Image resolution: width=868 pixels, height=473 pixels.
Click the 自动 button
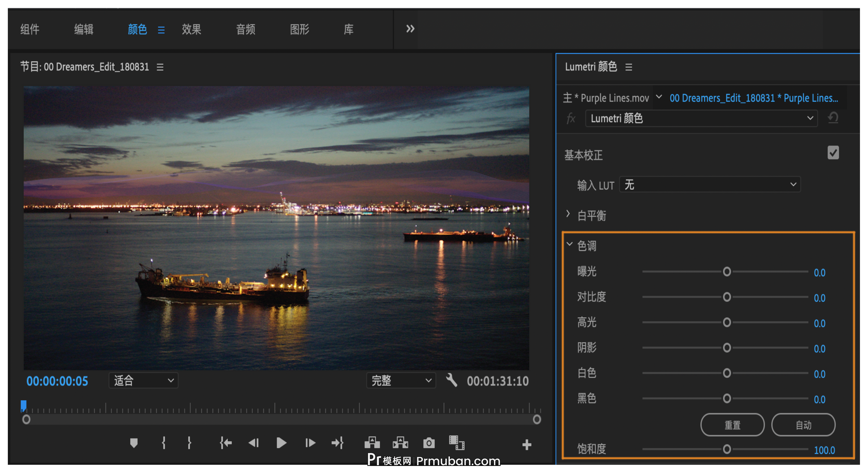coord(804,425)
